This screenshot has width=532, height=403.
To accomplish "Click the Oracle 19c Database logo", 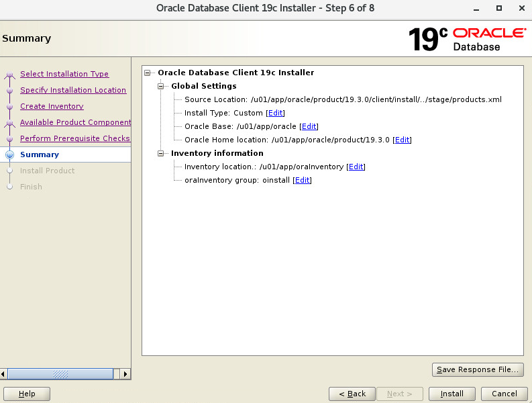I will click(x=468, y=39).
